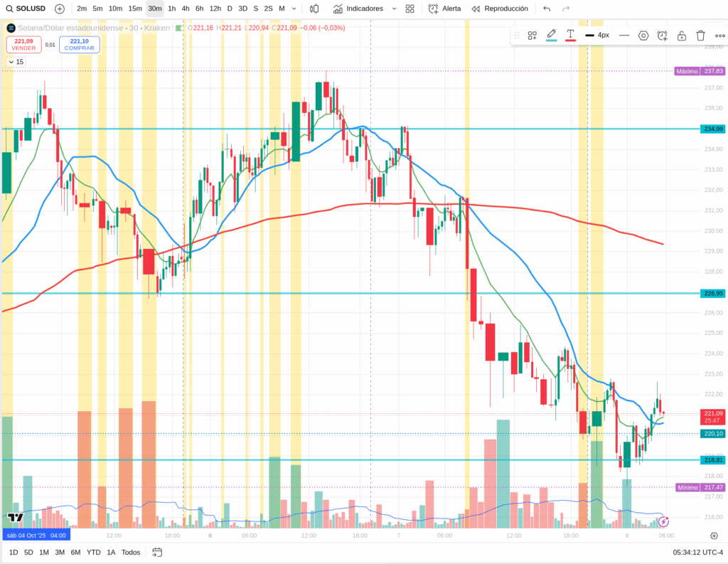
Task: Click the UTC-4 time zone clock
Action: 698,552
